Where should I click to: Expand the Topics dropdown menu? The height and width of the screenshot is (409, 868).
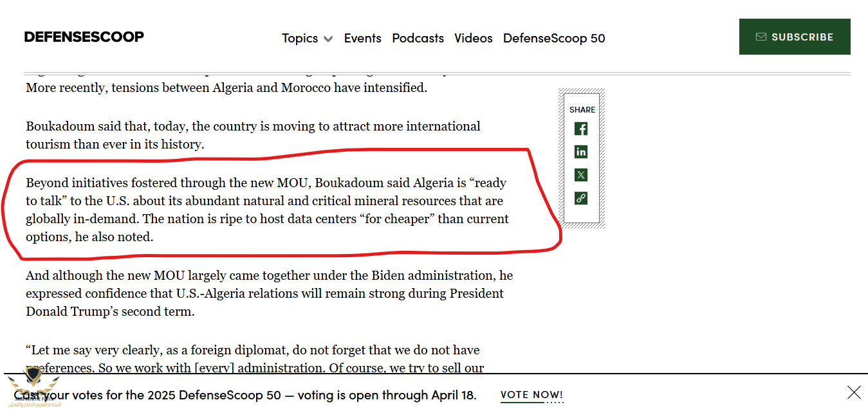click(307, 39)
